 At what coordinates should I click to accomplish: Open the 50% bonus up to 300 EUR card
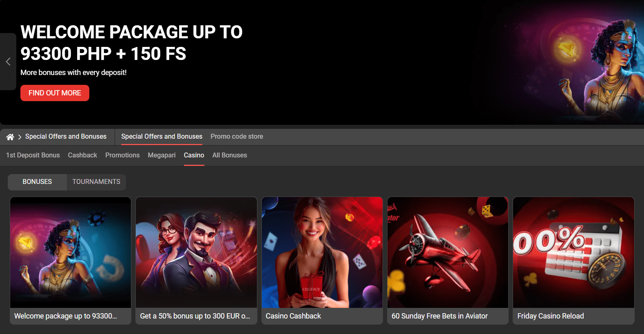196,260
